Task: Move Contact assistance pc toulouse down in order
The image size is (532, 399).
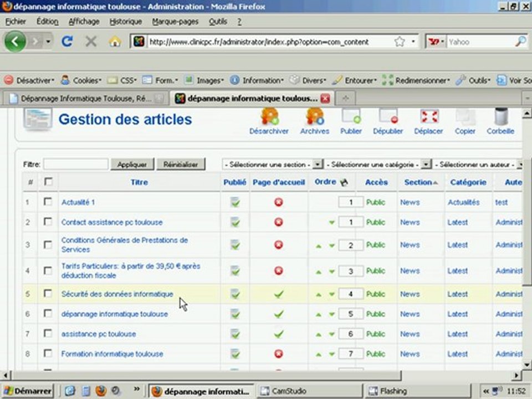Action: (332, 223)
